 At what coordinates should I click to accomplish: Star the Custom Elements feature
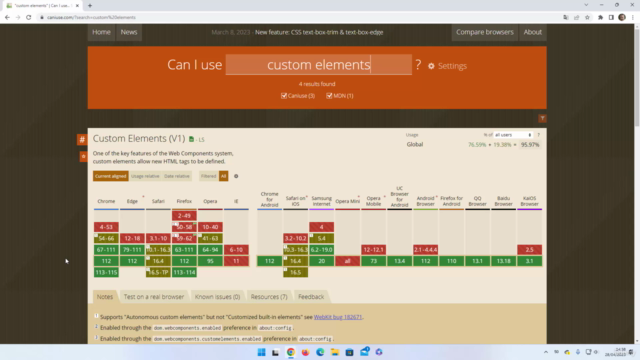click(83, 156)
